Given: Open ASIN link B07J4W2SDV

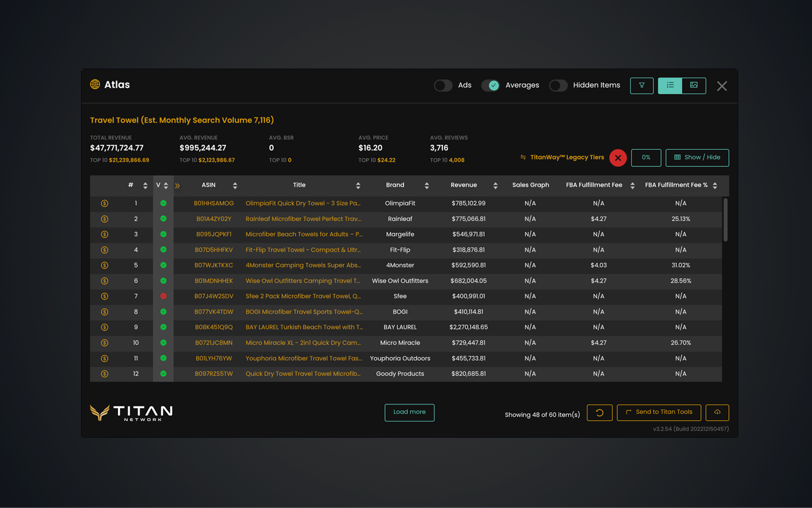Looking at the screenshot, I should pos(214,297).
